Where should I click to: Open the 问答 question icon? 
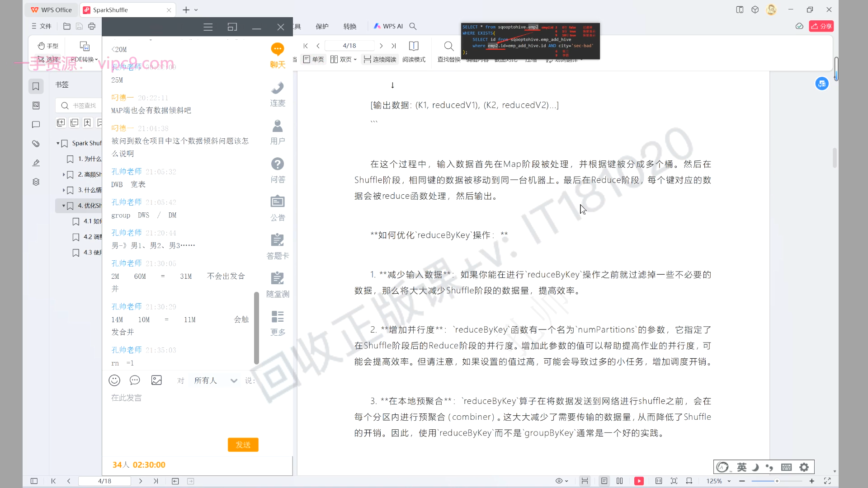coord(278,164)
